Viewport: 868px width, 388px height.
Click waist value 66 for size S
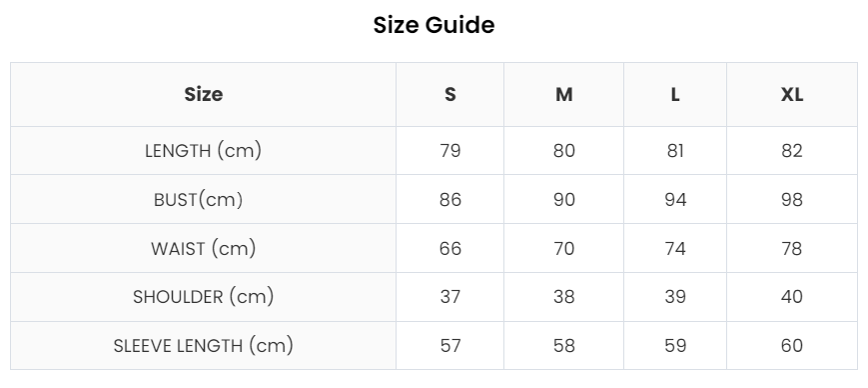tap(450, 248)
